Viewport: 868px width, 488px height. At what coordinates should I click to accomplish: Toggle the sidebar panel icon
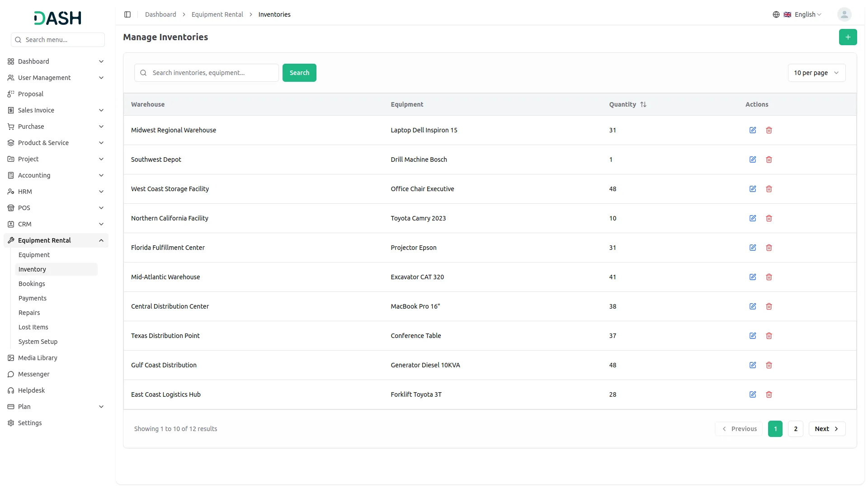[x=127, y=14]
